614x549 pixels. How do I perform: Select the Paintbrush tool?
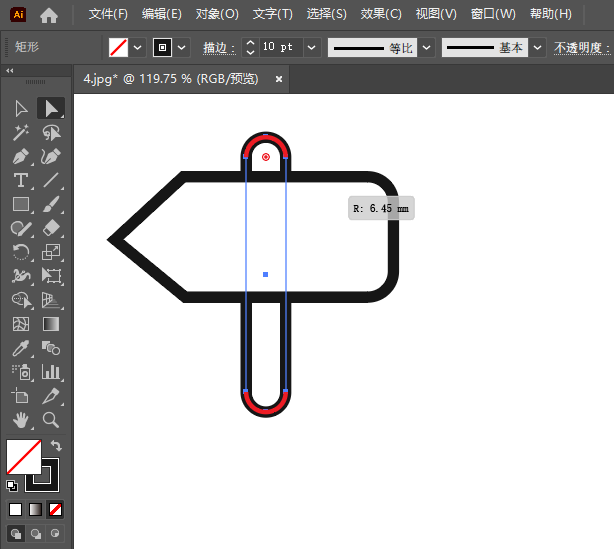click(x=51, y=204)
